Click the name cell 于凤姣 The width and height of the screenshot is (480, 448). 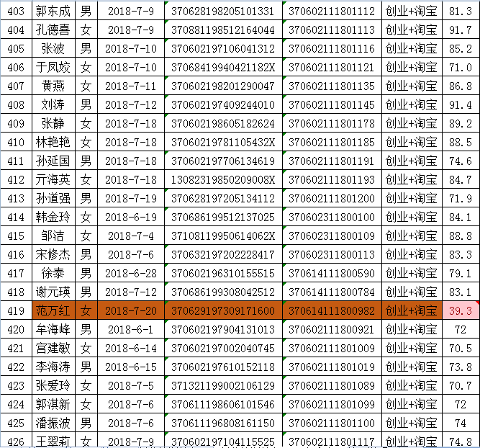53,68
